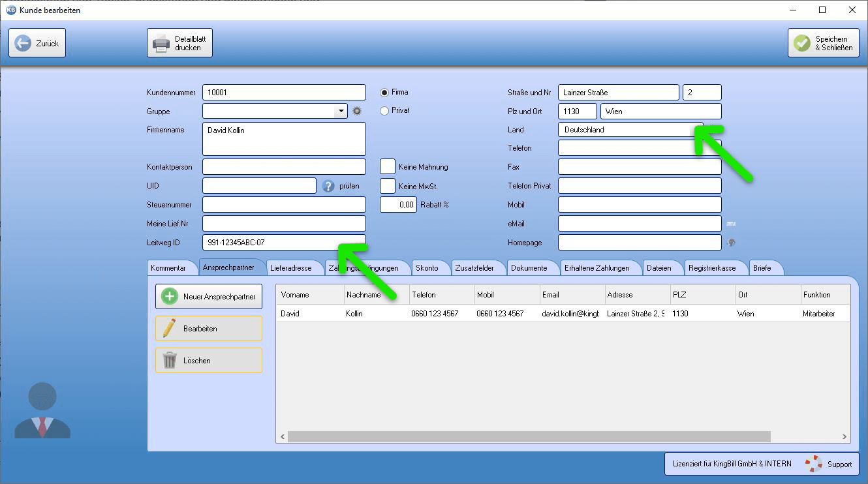Sort table by Vorname column header
The image size is (868, 484).
tap(311, 295)
